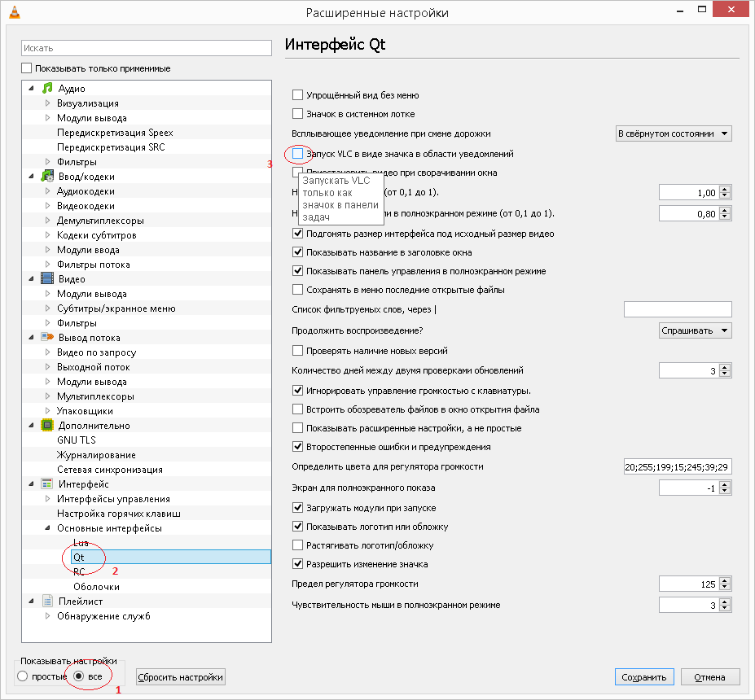The width and height of the screenshot is (755, 700).
Task: Click the Предел регулятора громкости number field
Action: click(689, 584)
